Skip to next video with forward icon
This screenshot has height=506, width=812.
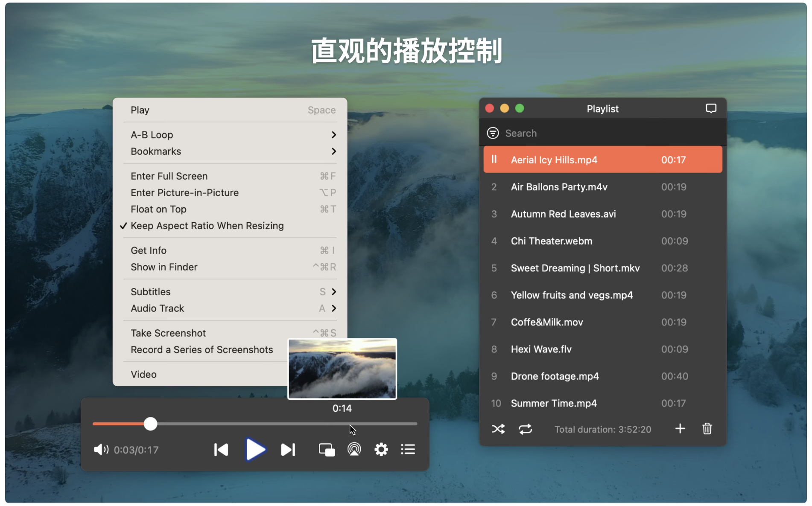tap(288, 449)
